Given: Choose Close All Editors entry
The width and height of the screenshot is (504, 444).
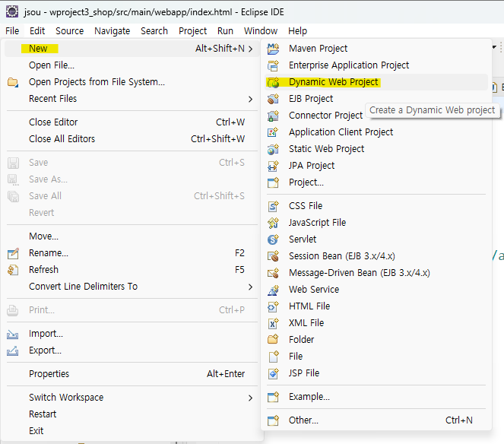Looking at the screenshot, I should tap(132, 139).
